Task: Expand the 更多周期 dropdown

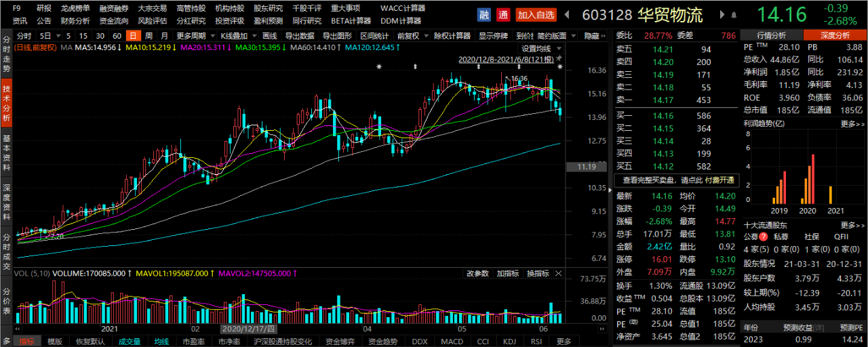Action: tap(193, 36)
